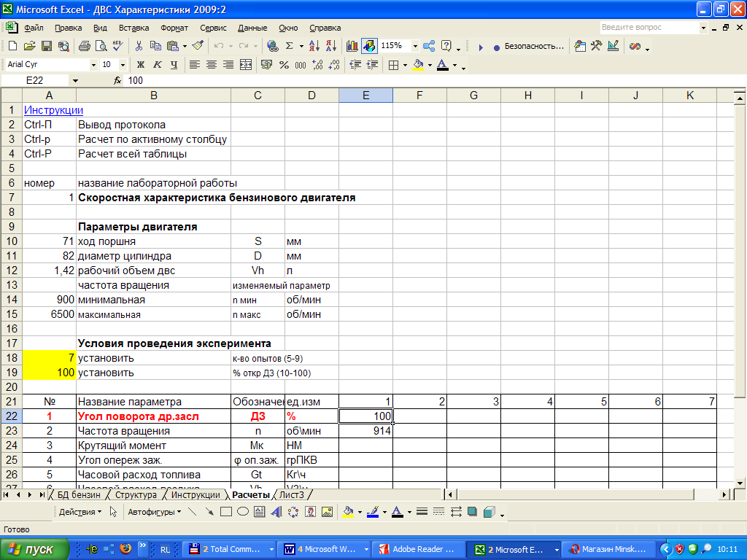Click the Print icon
This screenshot has height=560, width=747.
click(x=85, y=46)
